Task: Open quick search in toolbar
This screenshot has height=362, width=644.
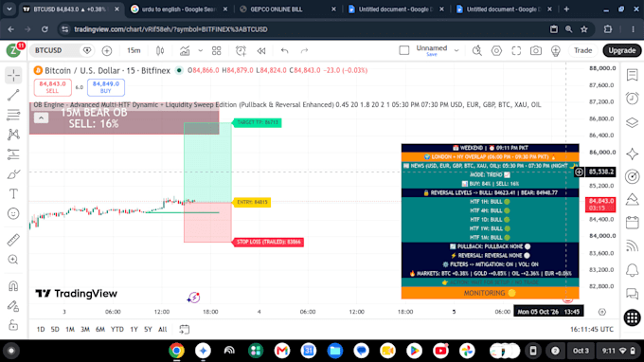Action: (477, 50)
